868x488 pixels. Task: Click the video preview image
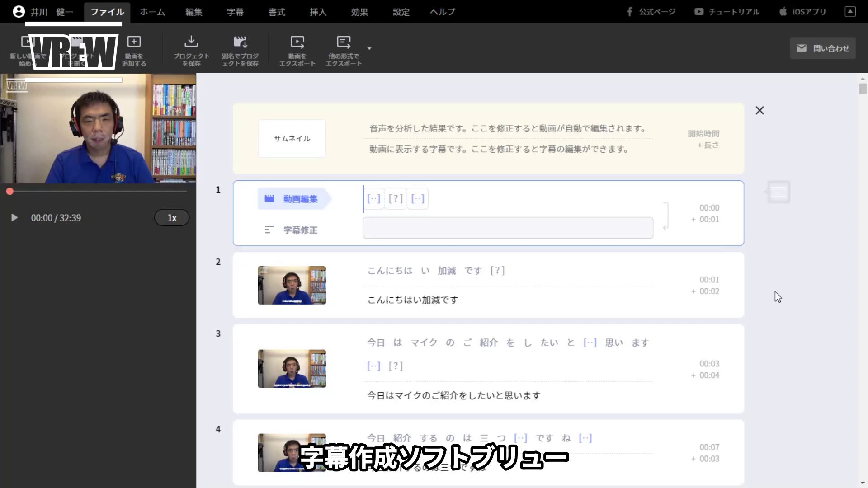[98, 129]
